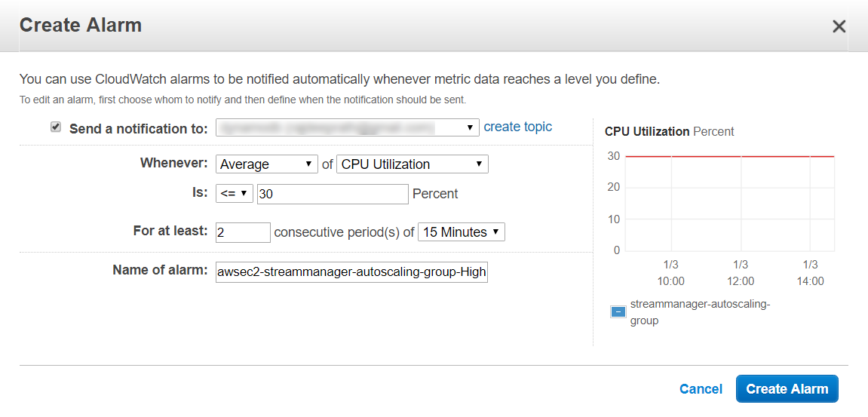
Task: Click the 1/3 12:00 axis label
Action: click(741, 272)
